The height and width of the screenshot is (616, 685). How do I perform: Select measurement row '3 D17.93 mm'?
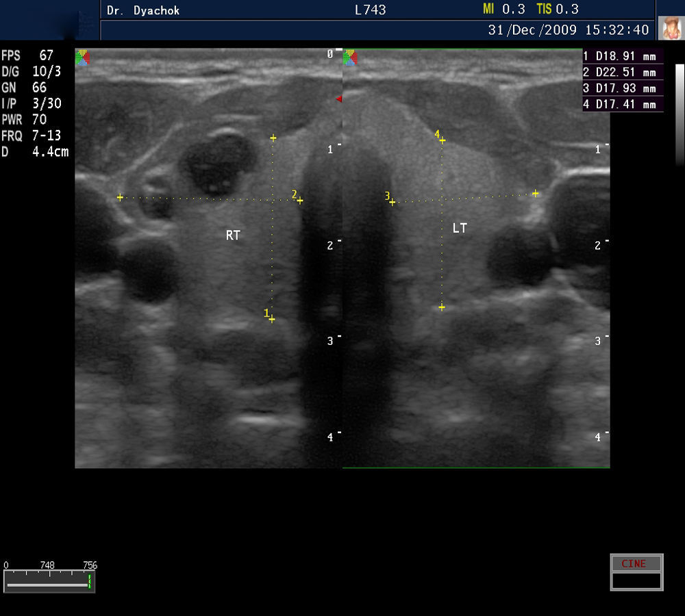coord(623,88)
